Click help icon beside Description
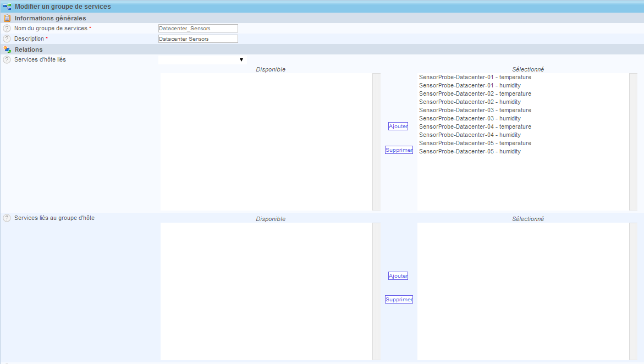 tap(7, 38)
